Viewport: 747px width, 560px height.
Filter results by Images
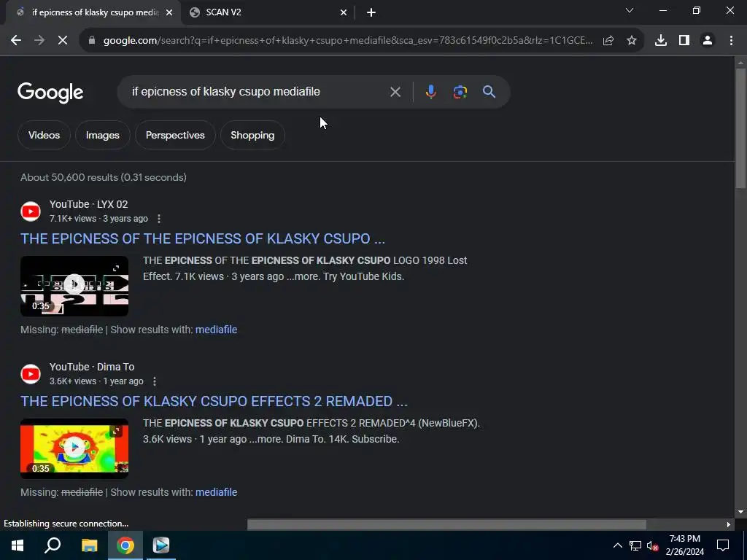tap(102, 135)
